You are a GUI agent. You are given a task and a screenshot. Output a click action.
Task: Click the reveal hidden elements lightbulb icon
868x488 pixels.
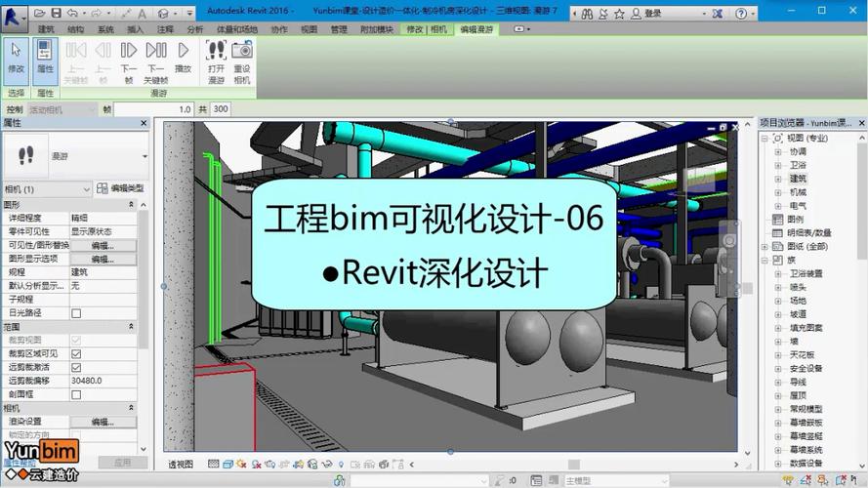pos(341,465)
